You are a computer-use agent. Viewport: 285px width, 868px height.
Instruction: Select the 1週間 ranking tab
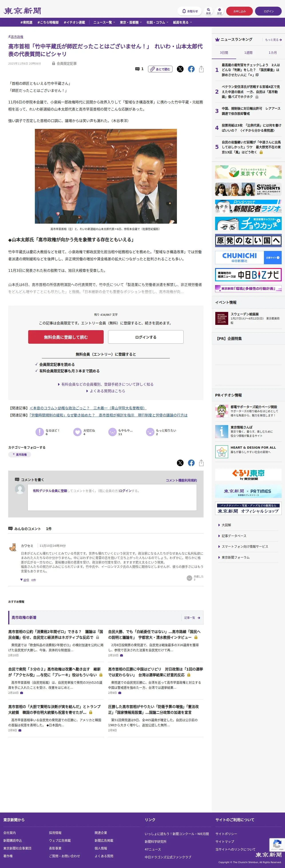(x=248, y=53)
